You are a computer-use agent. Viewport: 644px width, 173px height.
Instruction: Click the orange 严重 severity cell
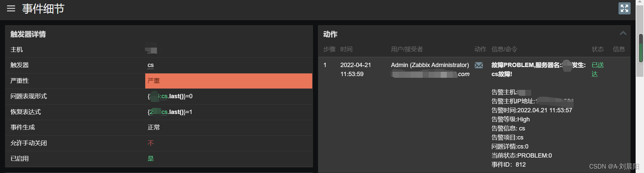tap(228, 81)
